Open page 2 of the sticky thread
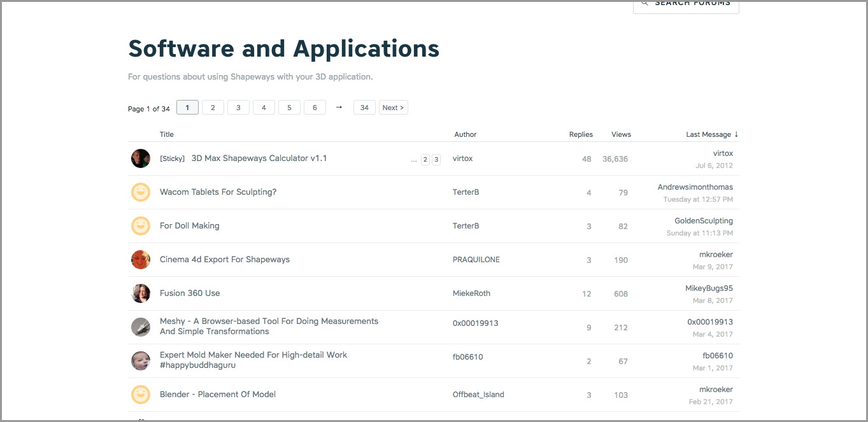Screen dimensions: 868x422 [x=425, y=160]
